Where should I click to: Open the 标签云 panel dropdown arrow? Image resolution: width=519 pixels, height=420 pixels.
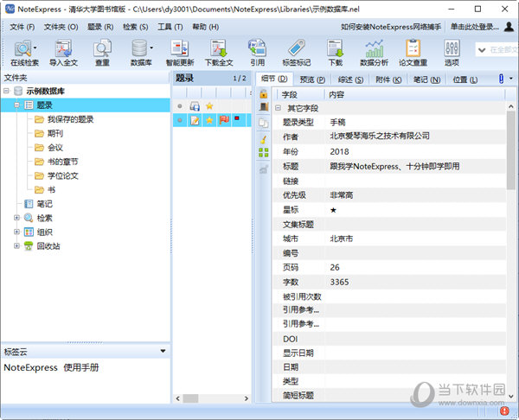pyautogui.click(x=163, y=351)
